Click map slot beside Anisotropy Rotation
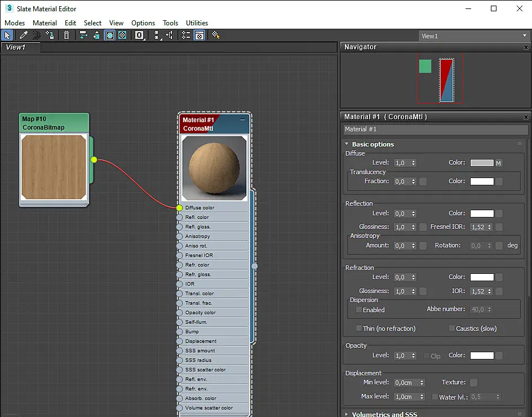Image resolution: width=532 pixels, height=417 pixels. click(x=499, y=246)
